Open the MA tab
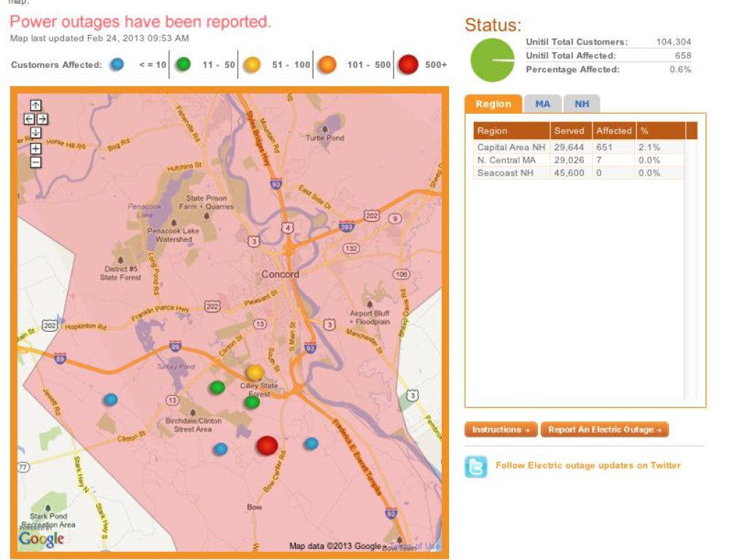Viewport: 734px width, 560px height. pyautogui.click(x=542, y=104)
